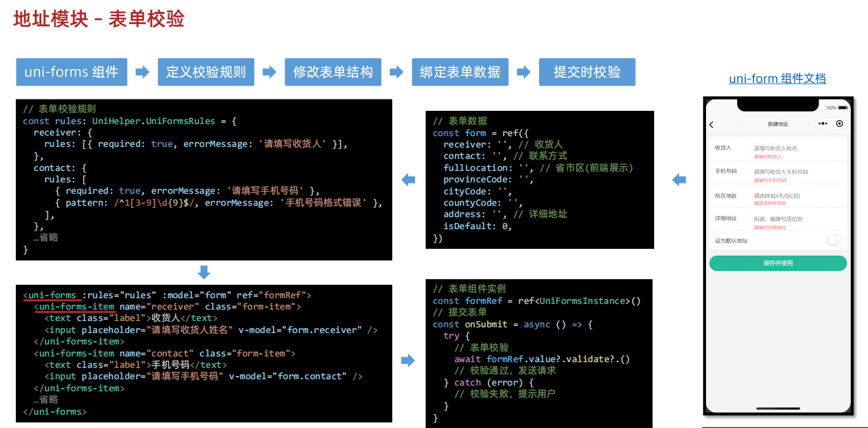The height and width of the screenshot is (428, 868).
Task: Click the comment '// 表单校验规则' in code
Action: pyautogui.click(x=59, y=109)
